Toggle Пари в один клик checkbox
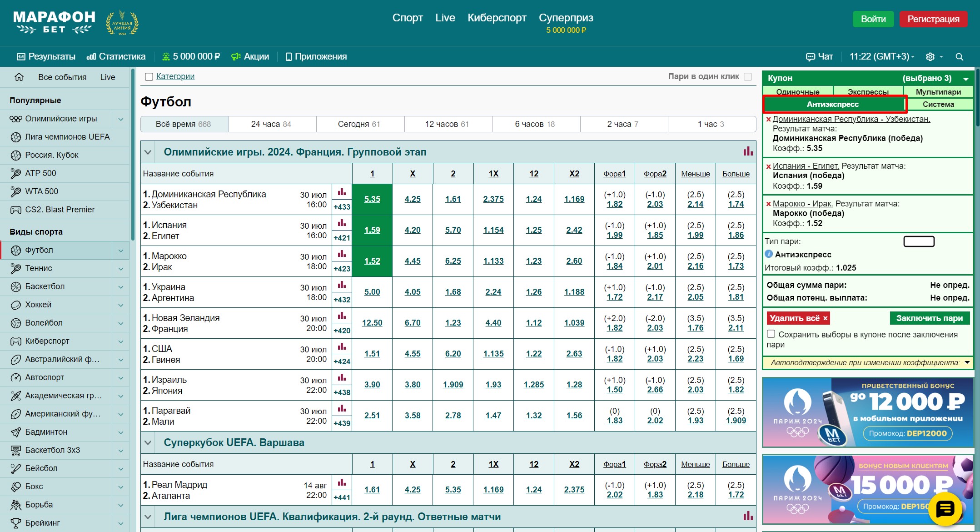The height and width of the screenshot is (532, 980). (x=747, y=77)
